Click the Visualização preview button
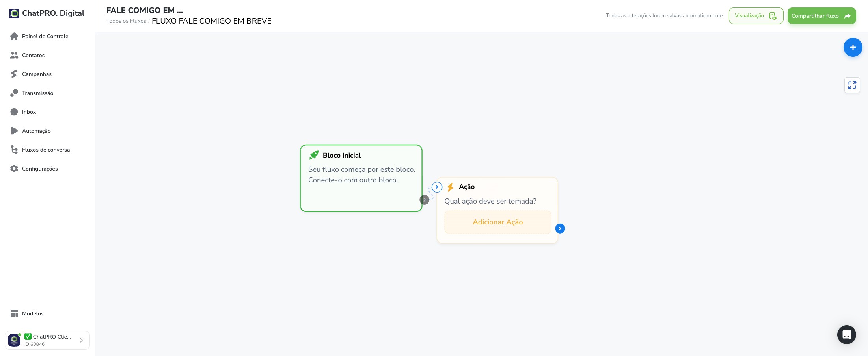 pos(756,16)
